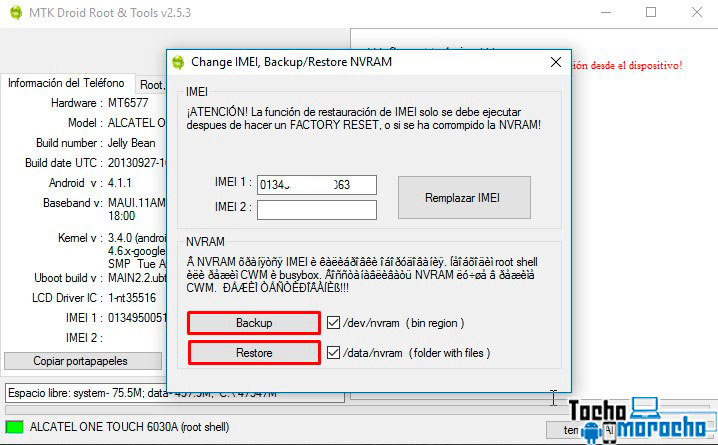This screenshot has height=445, width=718.
Task: Click the Backup NVRAM button
Action: point(254,323)
